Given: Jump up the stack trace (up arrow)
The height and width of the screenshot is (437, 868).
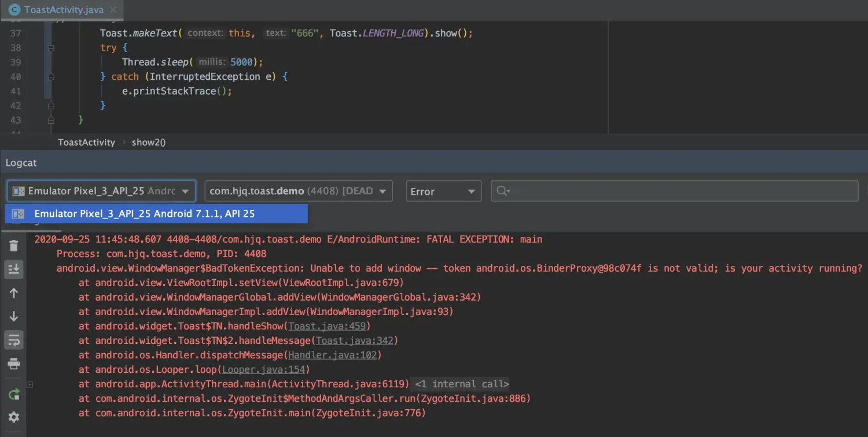Looking at the screenshot, I should 14,293.
